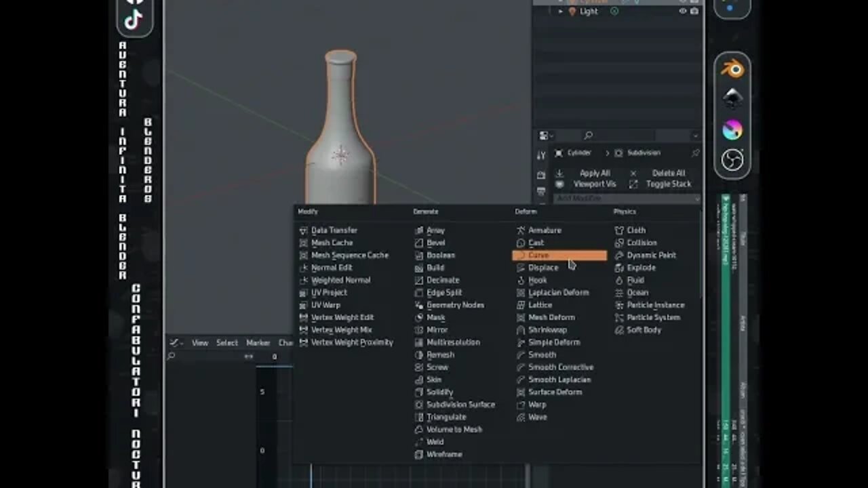Click the Normal Edit modifier icon
868x488 pixels.
pyautogui.click(x=303, y=268)
